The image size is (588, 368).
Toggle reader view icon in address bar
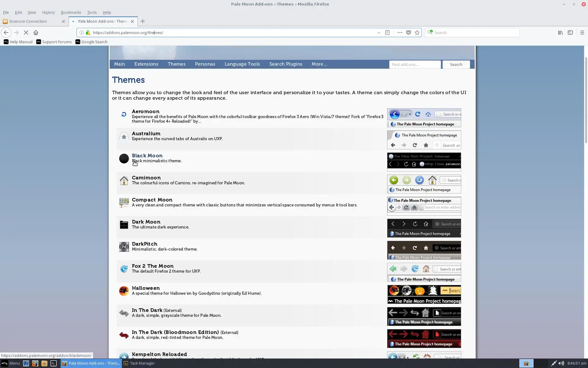tap(387, 33)
